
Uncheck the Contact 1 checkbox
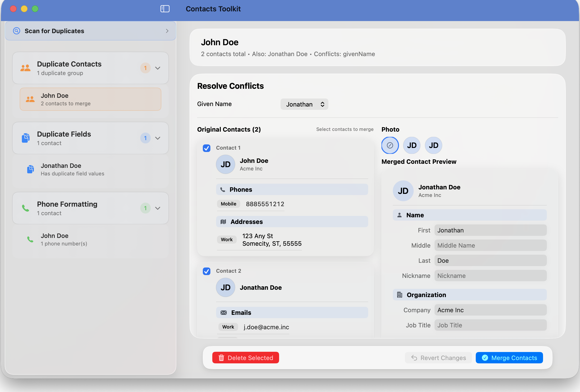tap(206, 148)
